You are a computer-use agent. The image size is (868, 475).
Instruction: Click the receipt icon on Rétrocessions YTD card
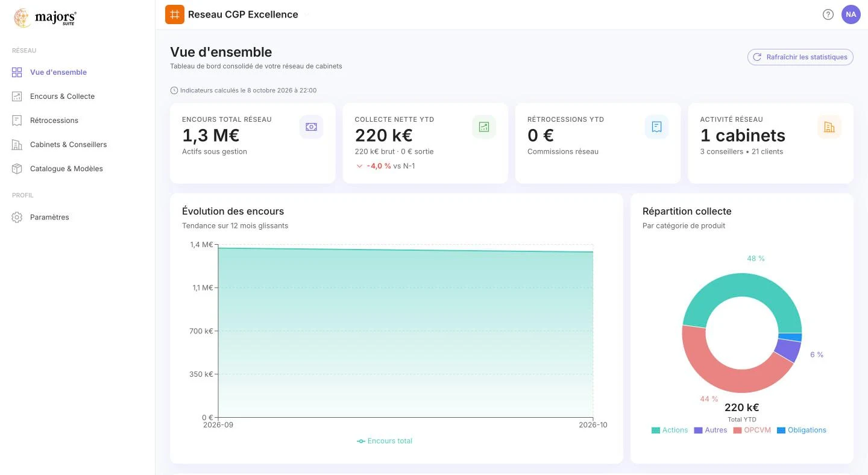pyautogui.click(x=656, y=127)
